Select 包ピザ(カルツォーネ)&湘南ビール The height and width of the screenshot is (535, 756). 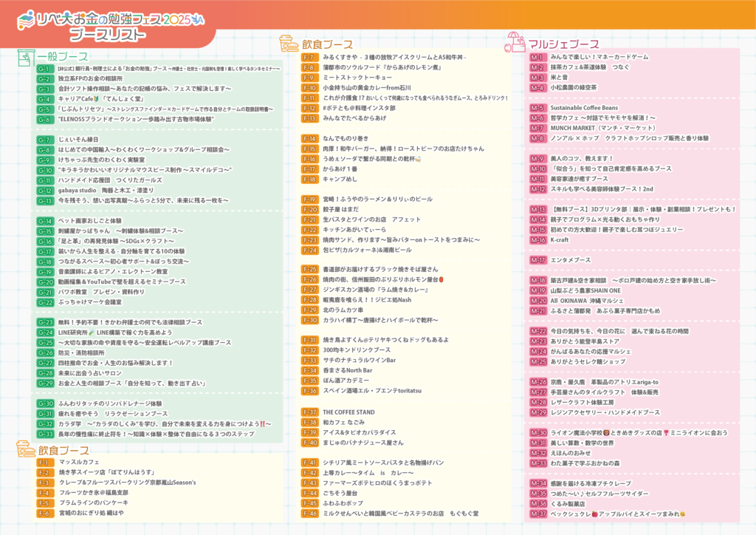(357, 250)
